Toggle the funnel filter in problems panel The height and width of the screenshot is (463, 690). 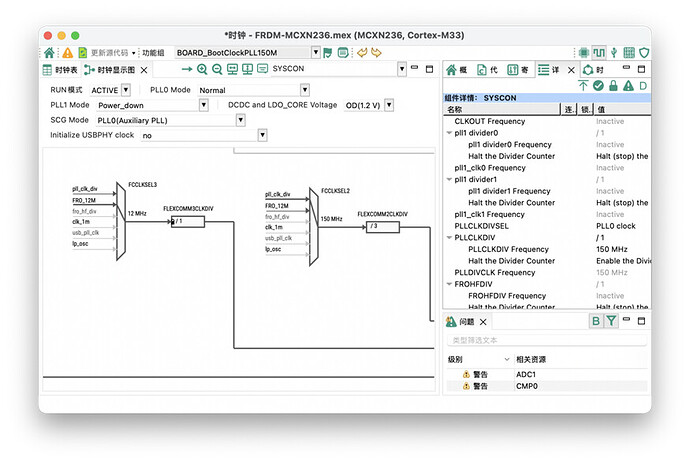click(x=611, y=321)
